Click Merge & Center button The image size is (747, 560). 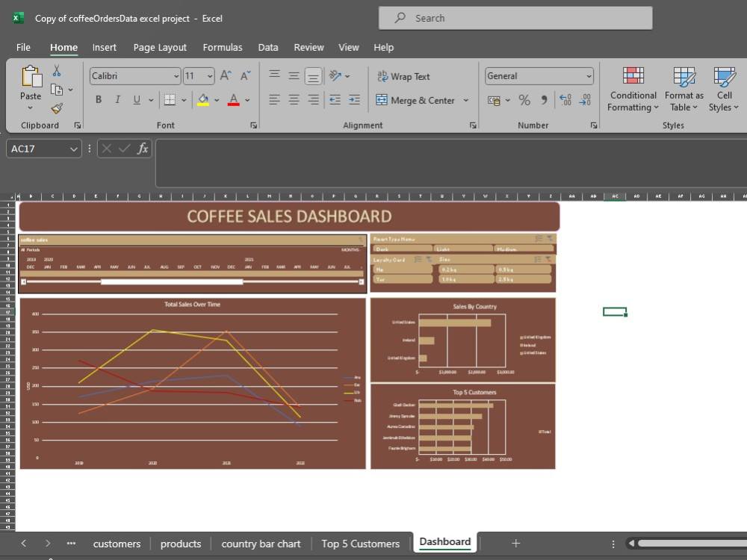pyautogui.click(x=415, y=101)
